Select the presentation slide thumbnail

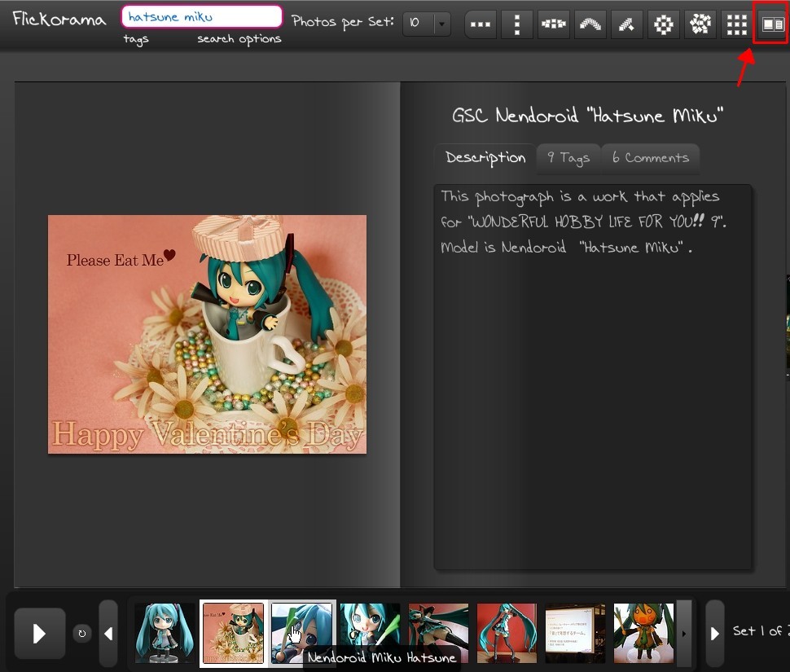pyautogui.click(x=575, y=633)
